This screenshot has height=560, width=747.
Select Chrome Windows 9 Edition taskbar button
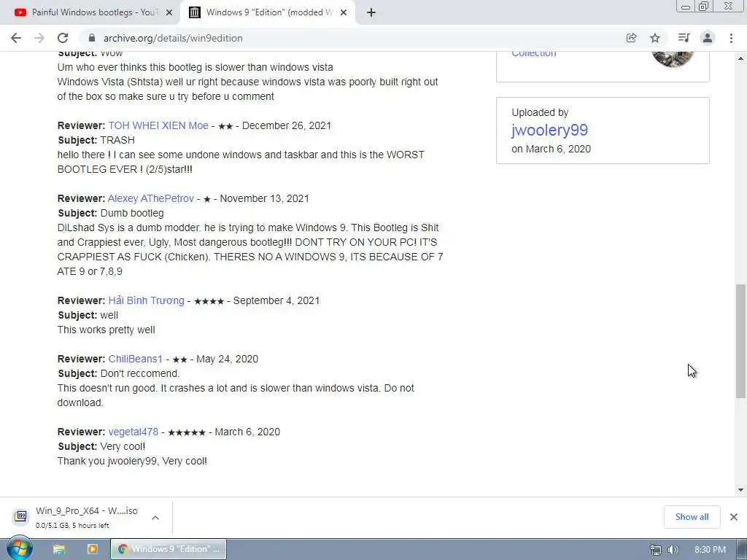(x=169, y=549)
